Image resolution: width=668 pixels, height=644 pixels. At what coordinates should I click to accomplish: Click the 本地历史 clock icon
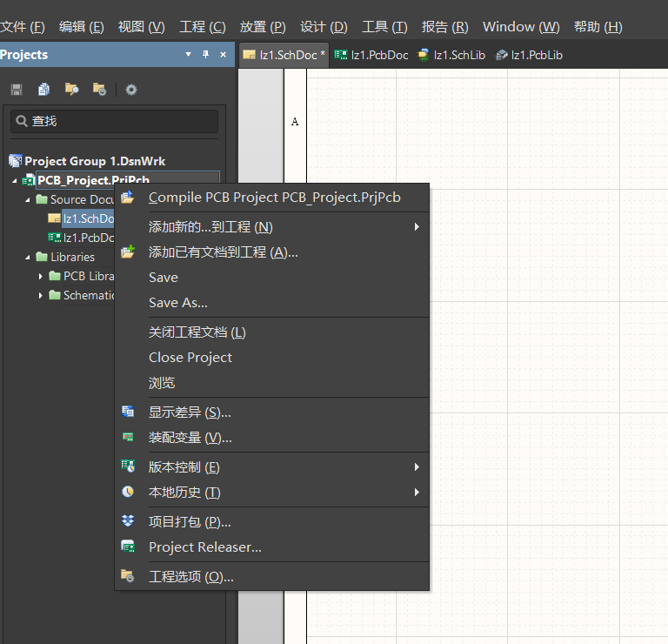point(128,492)
